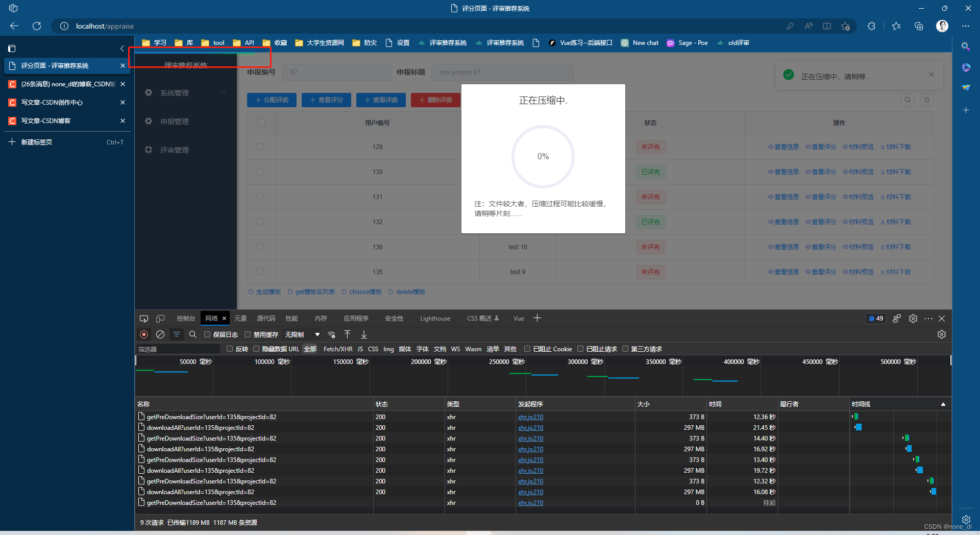980x535 pixels.
Task: Open network panel settings gear
Action: coord(942,334)
